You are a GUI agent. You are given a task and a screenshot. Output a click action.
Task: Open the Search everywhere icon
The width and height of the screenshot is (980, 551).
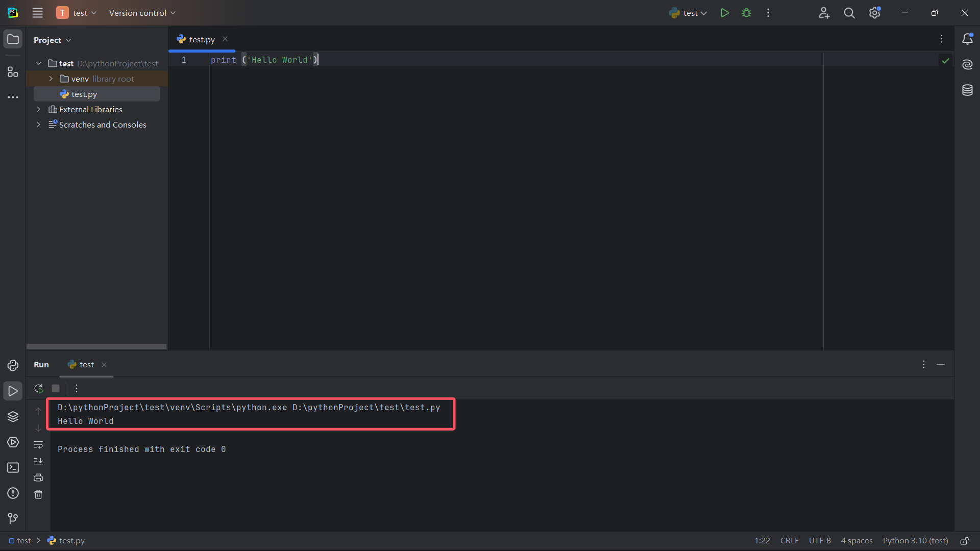[849, 13]
